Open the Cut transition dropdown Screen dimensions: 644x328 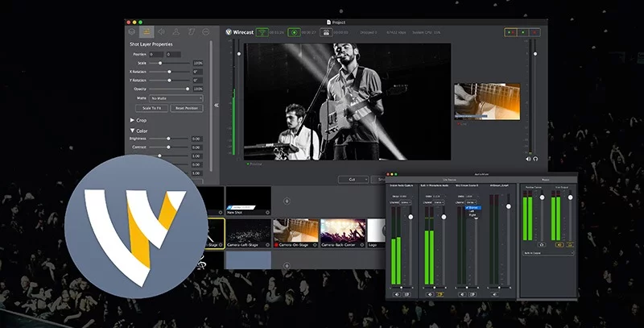click(x=353, y=180)
